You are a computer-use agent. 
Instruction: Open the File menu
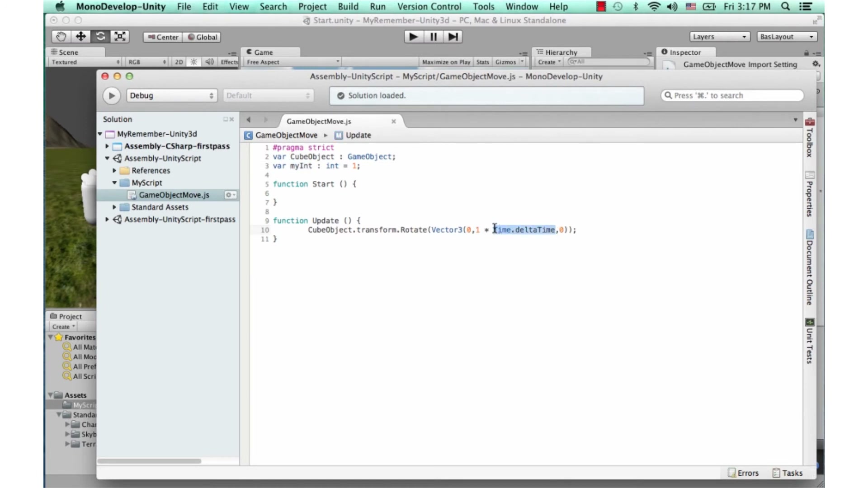tap(184, 6)
